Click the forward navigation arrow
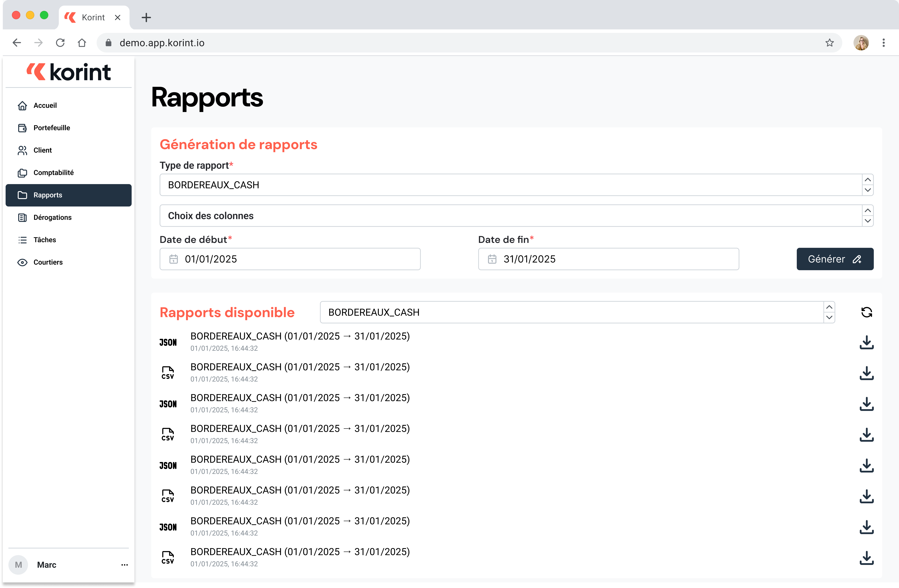Screen dimensions: 899x588 [x=38, y=43]
